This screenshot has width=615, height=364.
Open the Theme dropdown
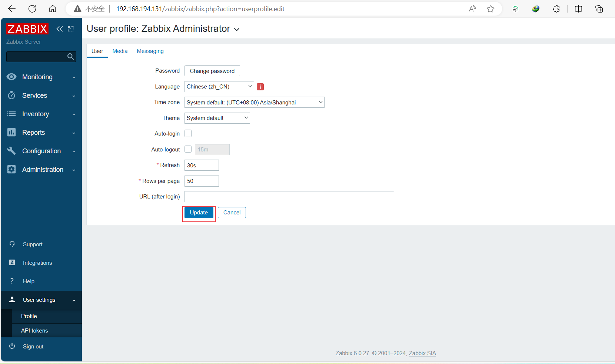(x=217, y=118)
